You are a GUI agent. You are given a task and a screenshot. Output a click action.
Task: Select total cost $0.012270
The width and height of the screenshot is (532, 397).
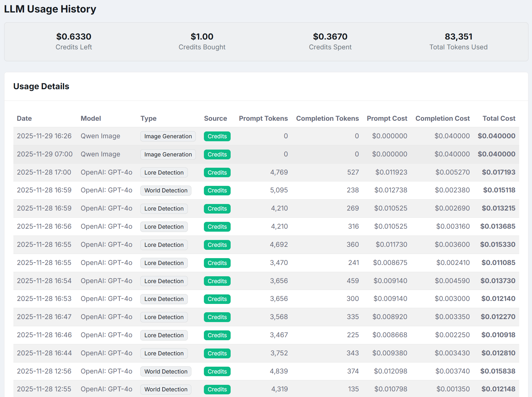click(x=498, y=317)
